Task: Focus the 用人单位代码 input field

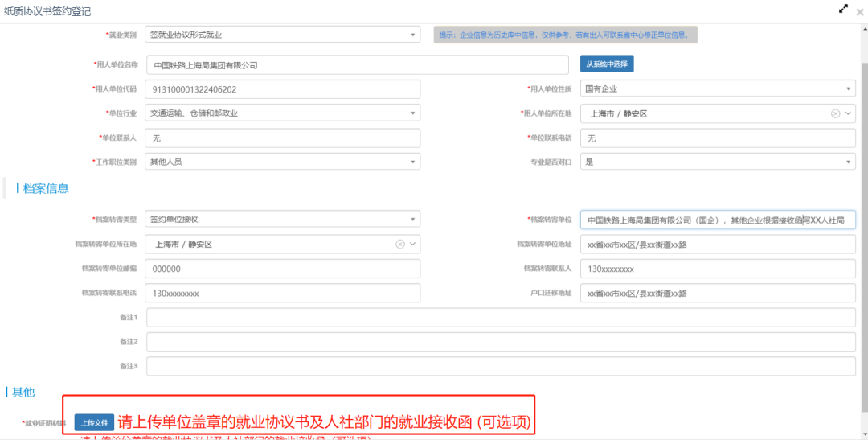Action: pos(282,89)
